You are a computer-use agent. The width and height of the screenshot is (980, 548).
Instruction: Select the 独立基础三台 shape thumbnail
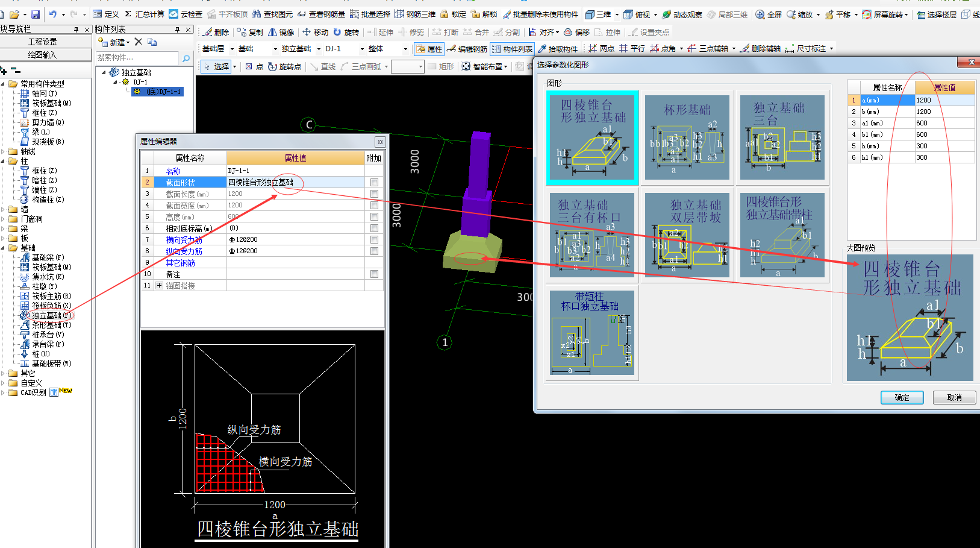point(782,137)
